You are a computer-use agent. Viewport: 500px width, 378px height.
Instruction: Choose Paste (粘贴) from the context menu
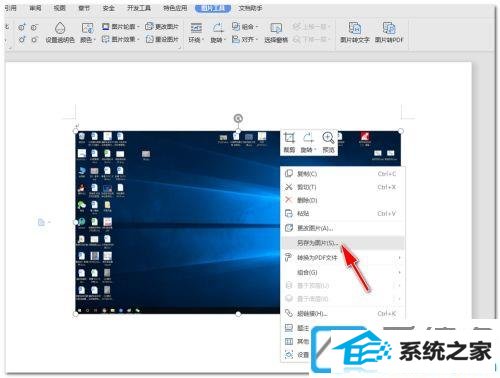[x=343, y=213]
